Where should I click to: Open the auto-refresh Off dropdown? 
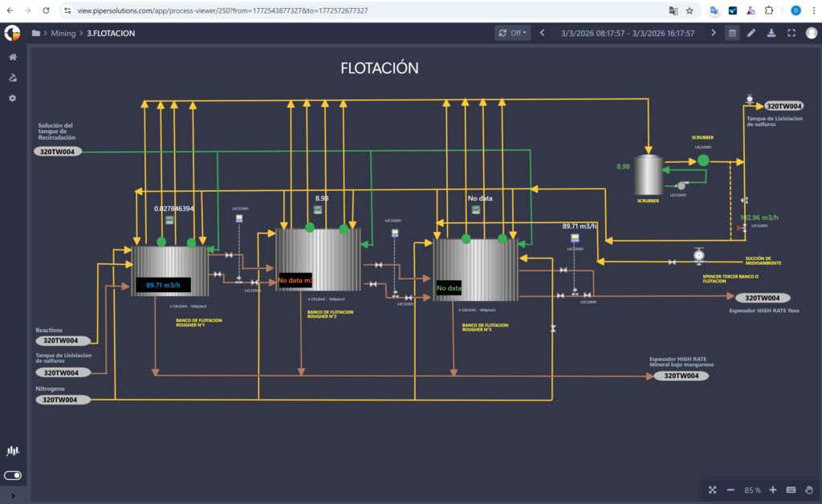pos(513,33)
